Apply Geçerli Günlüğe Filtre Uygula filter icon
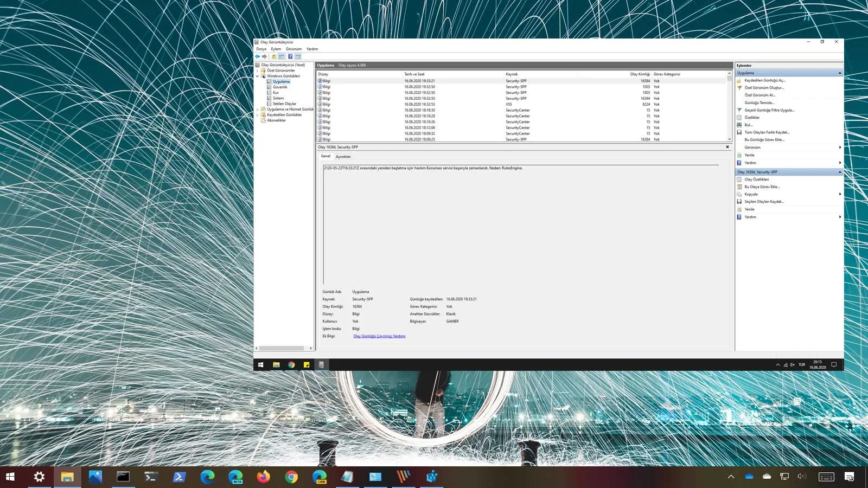The height and width of the screenshot is (488, 868). tap(739, 110)
